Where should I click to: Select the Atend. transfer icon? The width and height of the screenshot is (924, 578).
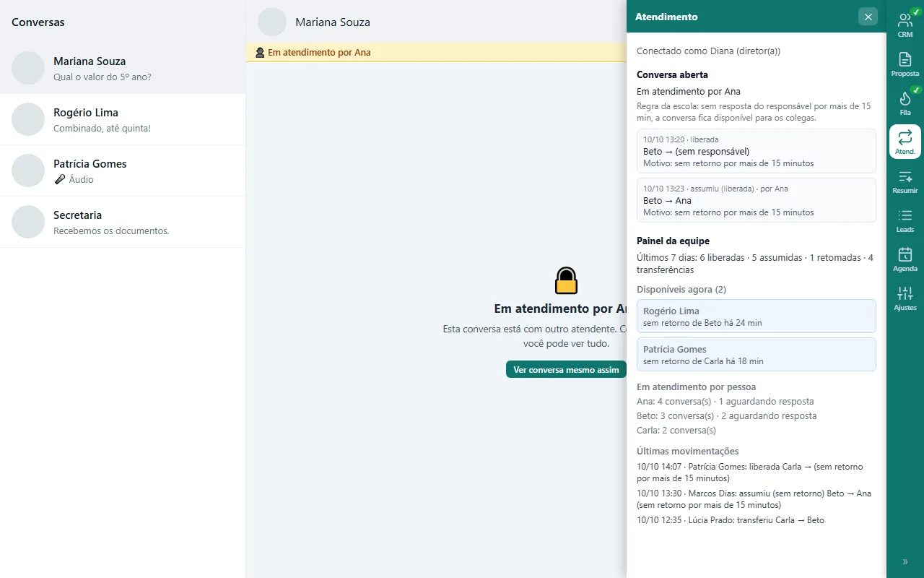coord(905,142)
